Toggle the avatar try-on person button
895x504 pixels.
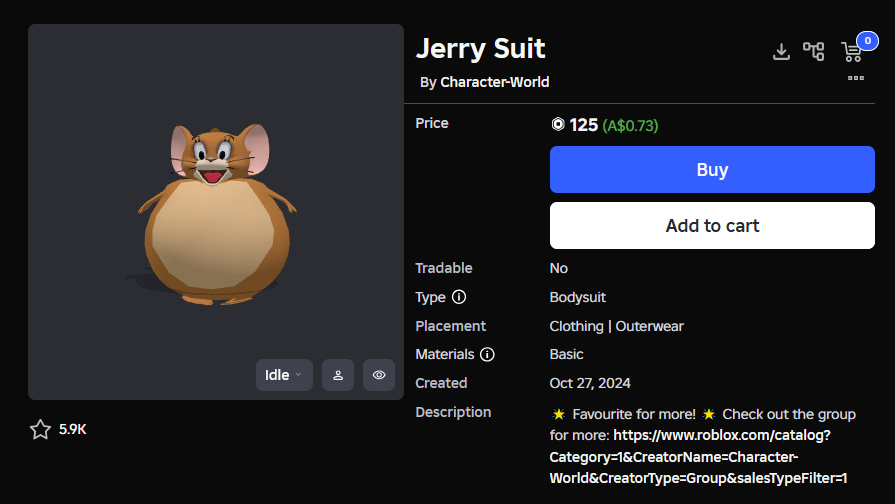[338, 375]
